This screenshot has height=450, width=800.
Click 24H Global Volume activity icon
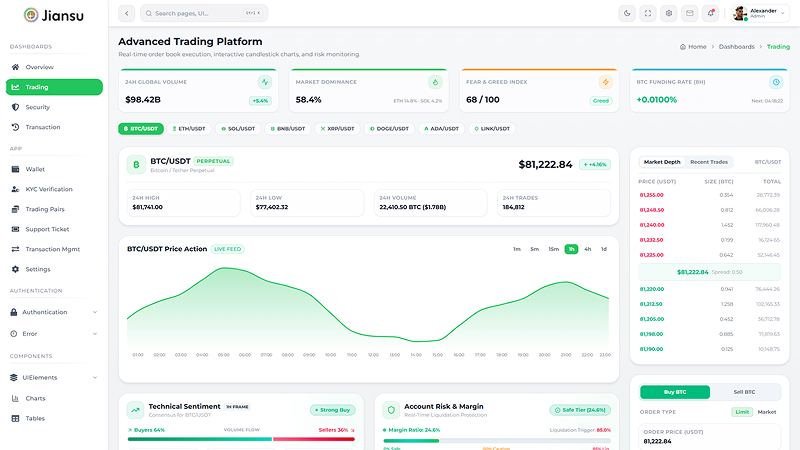pyautogui.click(x=264, y=82)
